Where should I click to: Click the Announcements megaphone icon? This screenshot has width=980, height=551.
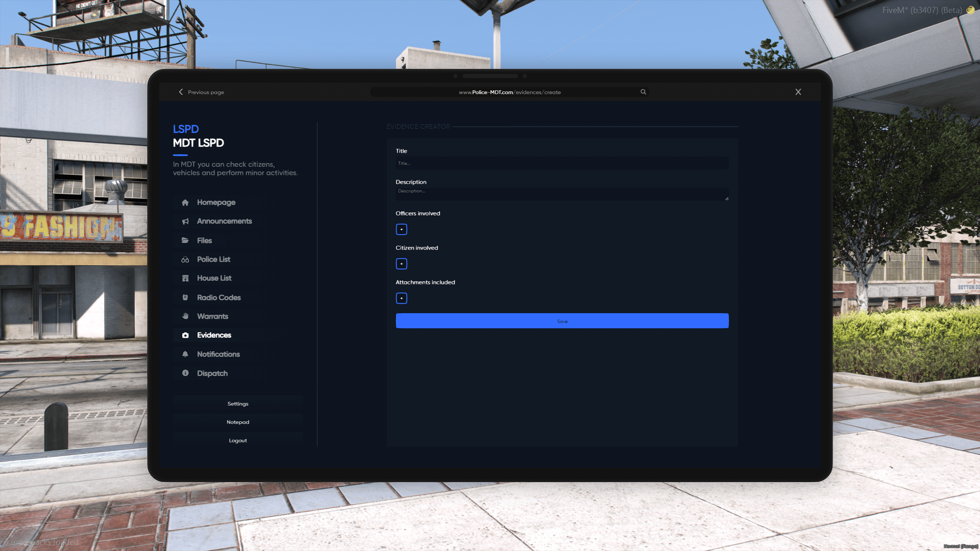(x=185, y=221)
